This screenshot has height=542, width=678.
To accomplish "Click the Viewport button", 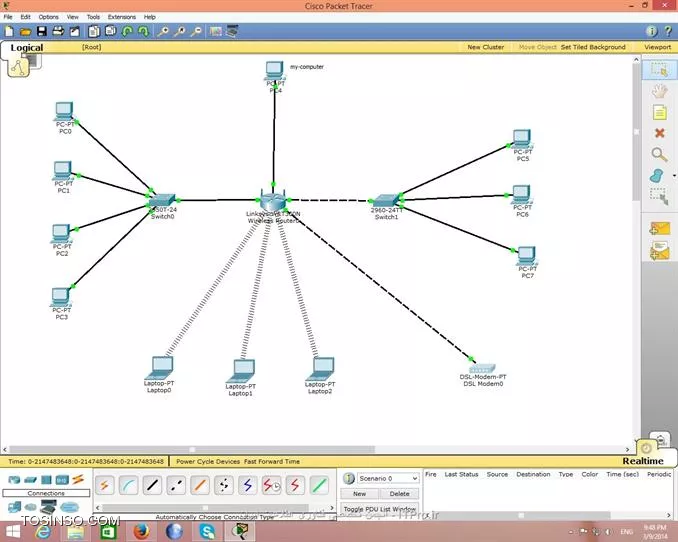I will tap(657, 47).
